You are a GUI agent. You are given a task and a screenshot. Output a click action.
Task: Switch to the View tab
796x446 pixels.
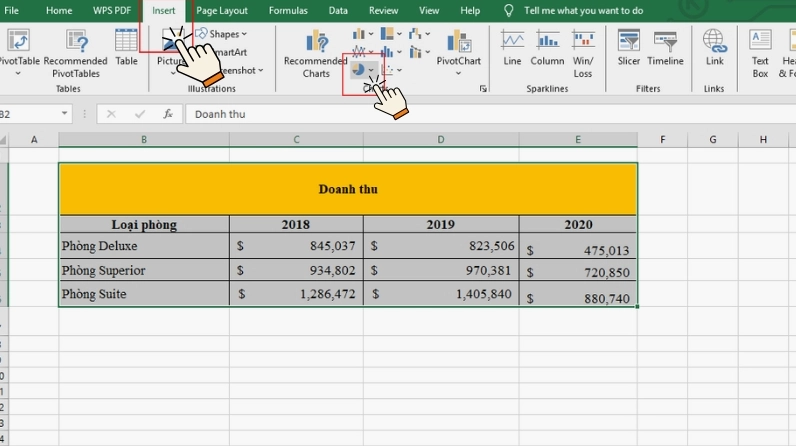(x=429, y=11)
